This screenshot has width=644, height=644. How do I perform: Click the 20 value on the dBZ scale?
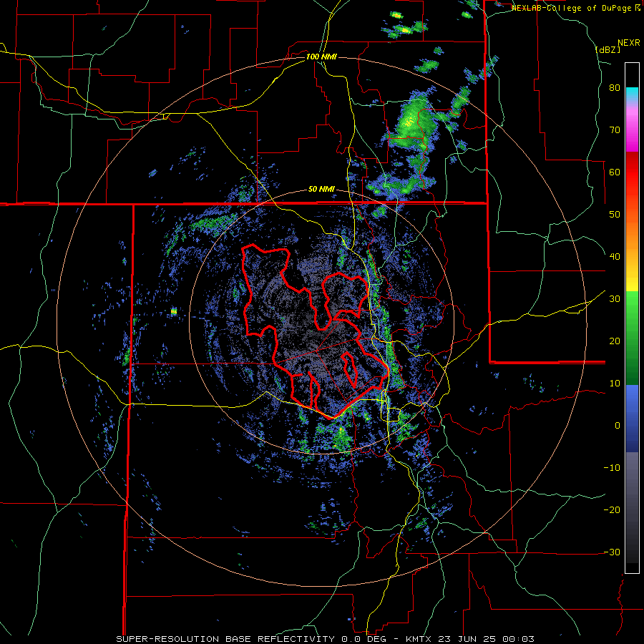pos(615,341)
